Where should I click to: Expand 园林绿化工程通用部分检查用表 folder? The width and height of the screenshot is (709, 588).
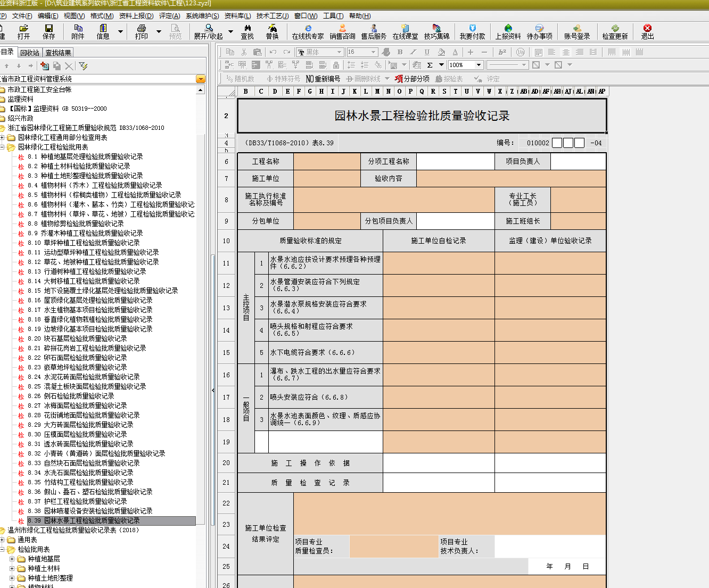click(x=3, y=137)
